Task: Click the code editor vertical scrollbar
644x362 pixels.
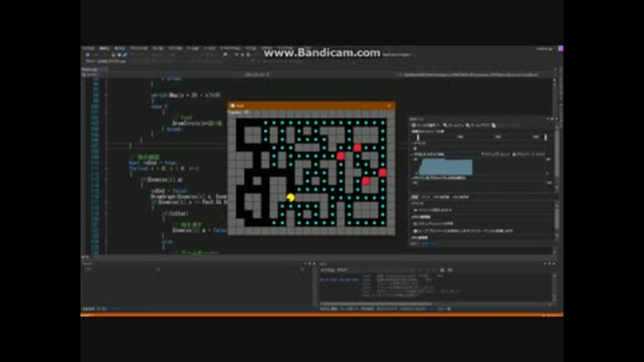Action: pos(555,164)
